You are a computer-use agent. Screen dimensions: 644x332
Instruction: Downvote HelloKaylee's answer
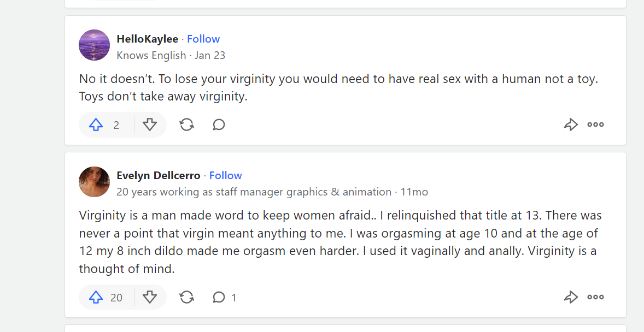150,124
